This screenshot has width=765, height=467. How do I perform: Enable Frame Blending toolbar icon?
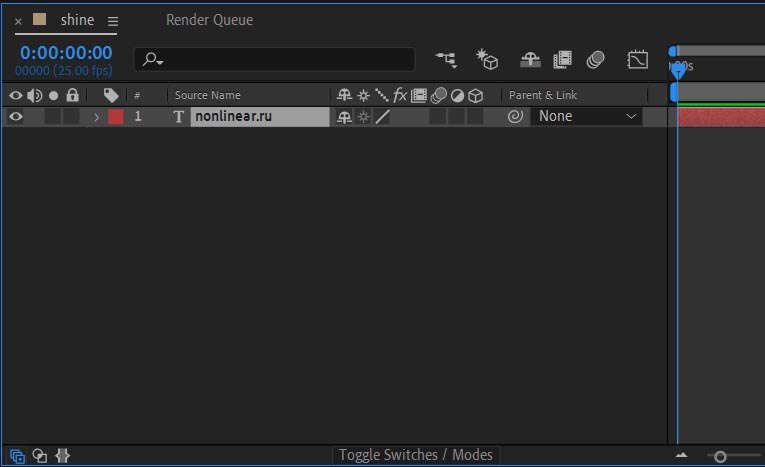(562, 60)
